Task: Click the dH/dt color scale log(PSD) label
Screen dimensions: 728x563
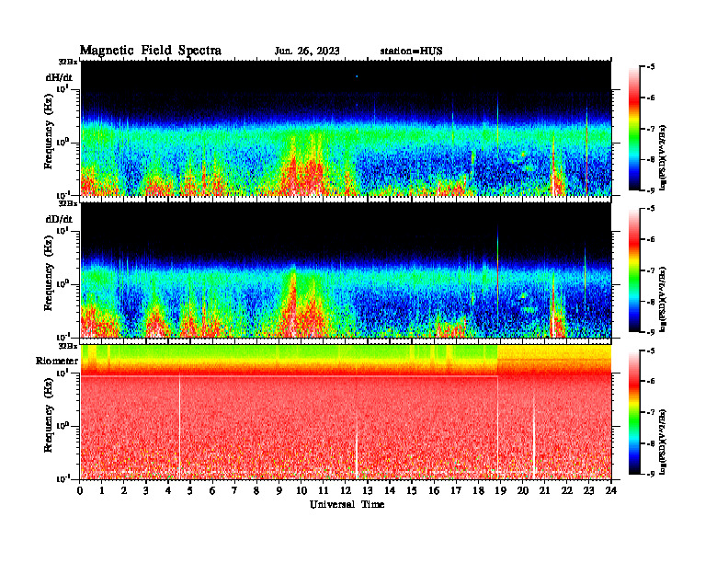Action: tap(663, 157)
